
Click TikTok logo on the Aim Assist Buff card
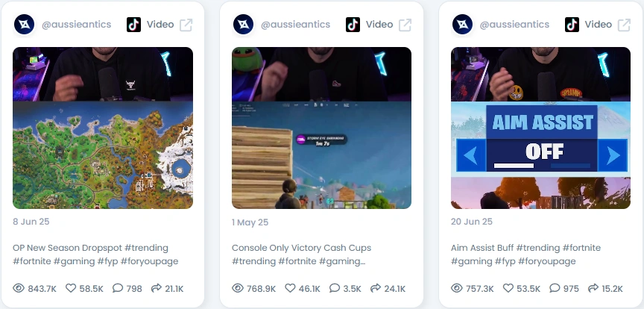572,25
